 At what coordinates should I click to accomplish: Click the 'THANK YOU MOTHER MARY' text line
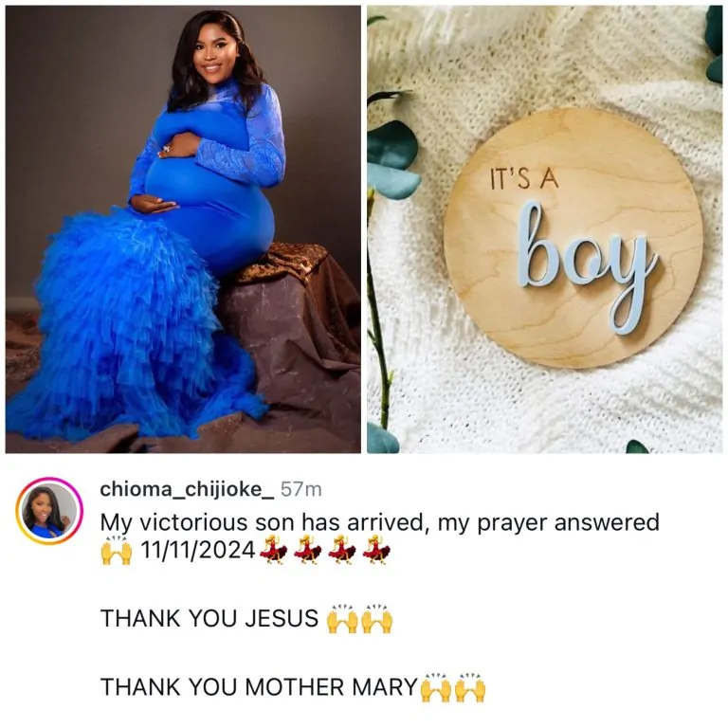(259, 687)
